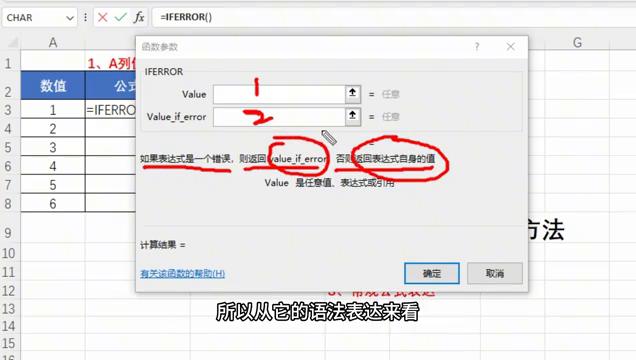Select row 8 header
The height and width of the screenshot is (360, 636).
tap(8, 204)
